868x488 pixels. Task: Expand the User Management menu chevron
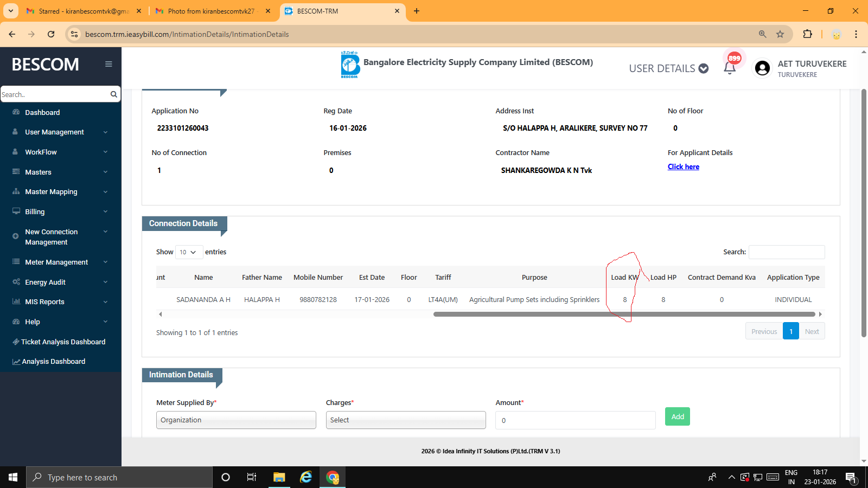105,132
